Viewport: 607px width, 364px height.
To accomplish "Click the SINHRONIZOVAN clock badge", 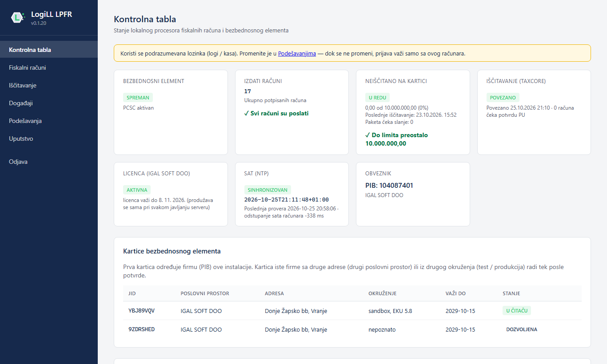I will pos(268,190).
